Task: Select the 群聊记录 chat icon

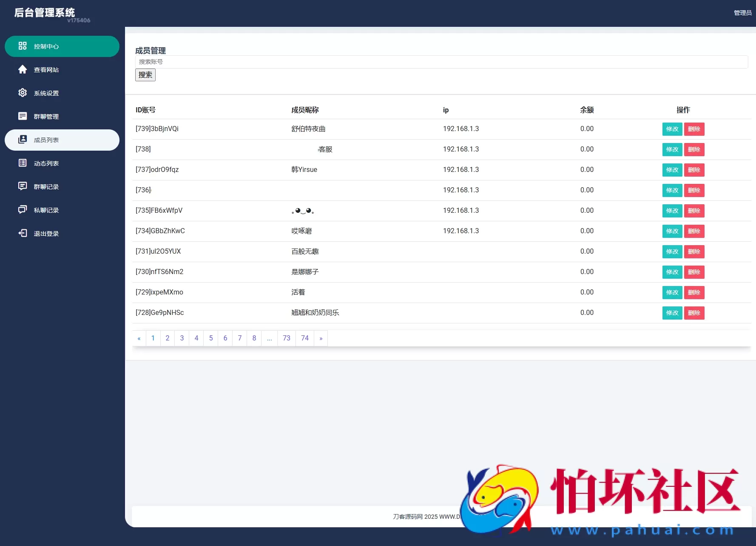Action: [x=23, y=186]
